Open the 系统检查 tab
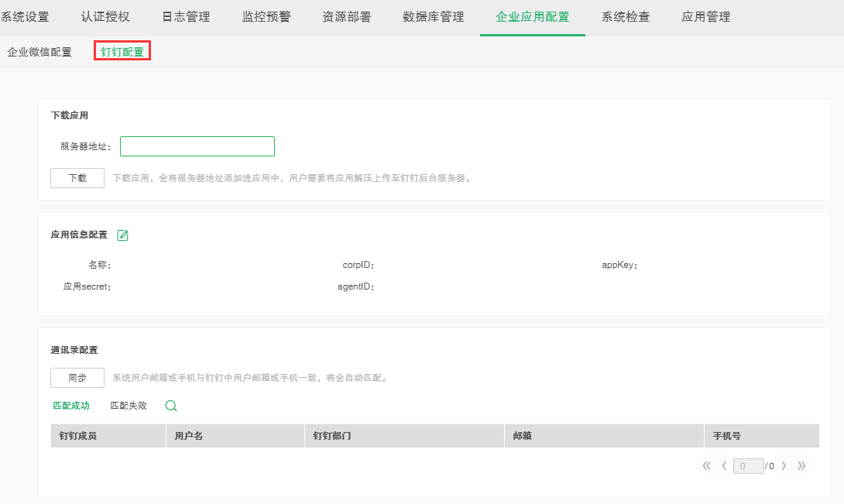This screenshot has width=844, height=504. click(626, 17)
